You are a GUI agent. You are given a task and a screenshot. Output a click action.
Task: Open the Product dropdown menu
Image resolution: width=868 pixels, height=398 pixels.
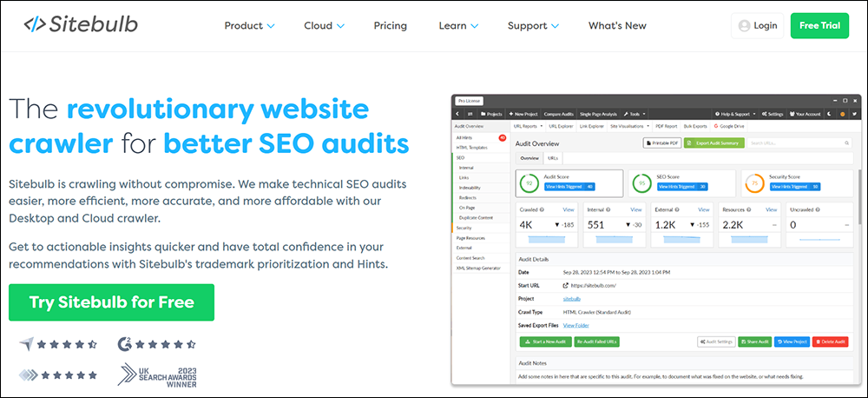click(249, 25)
